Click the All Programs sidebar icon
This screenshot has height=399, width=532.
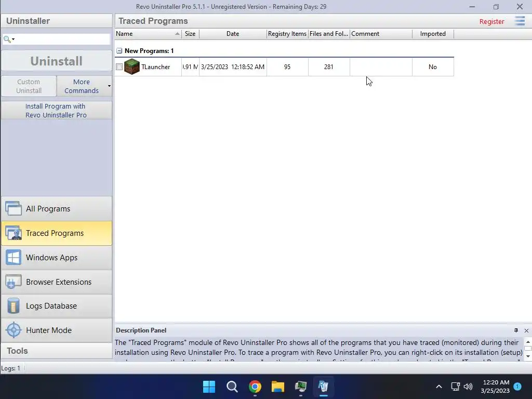[14, 209]
